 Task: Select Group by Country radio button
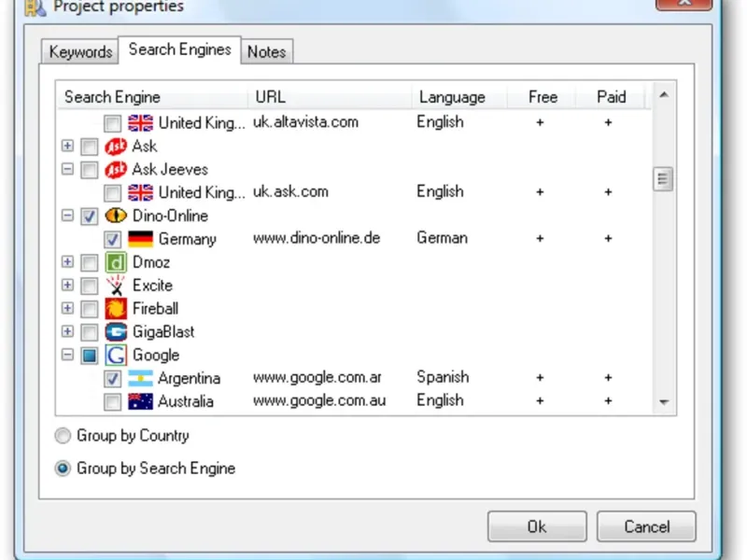63,436
